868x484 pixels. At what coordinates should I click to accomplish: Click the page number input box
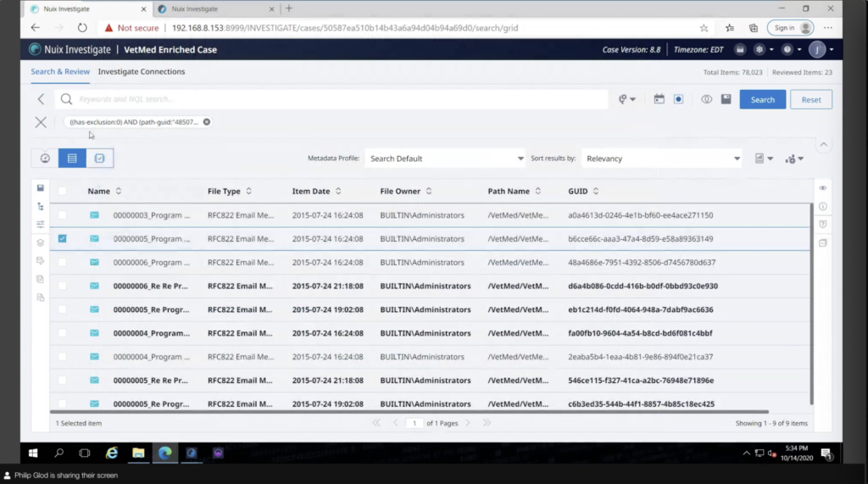point(414,423)
